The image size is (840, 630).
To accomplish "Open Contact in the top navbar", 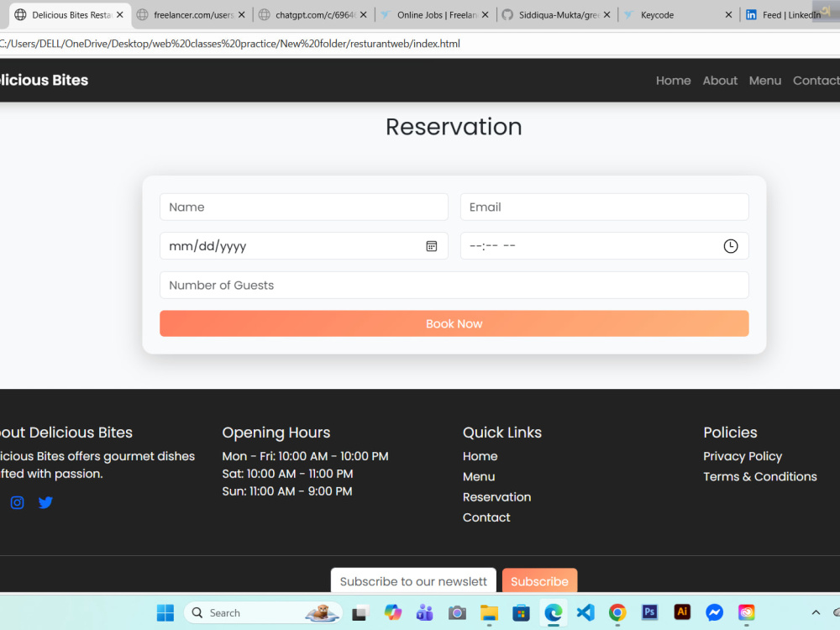I will (816, 81).
